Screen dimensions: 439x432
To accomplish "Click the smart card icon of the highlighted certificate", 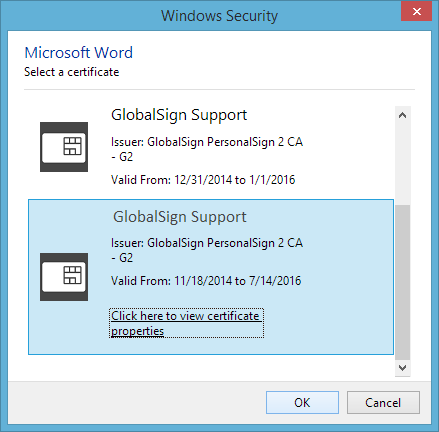I will (x=64, y=277).
